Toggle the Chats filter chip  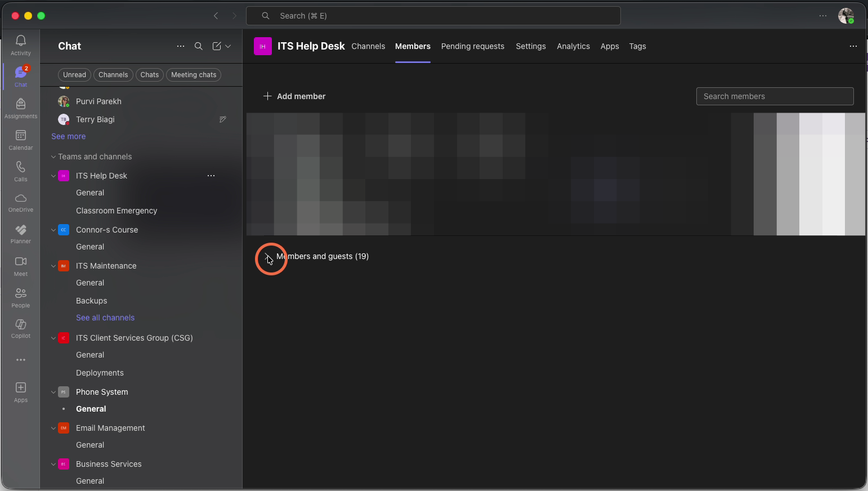(x=150, y=75)
